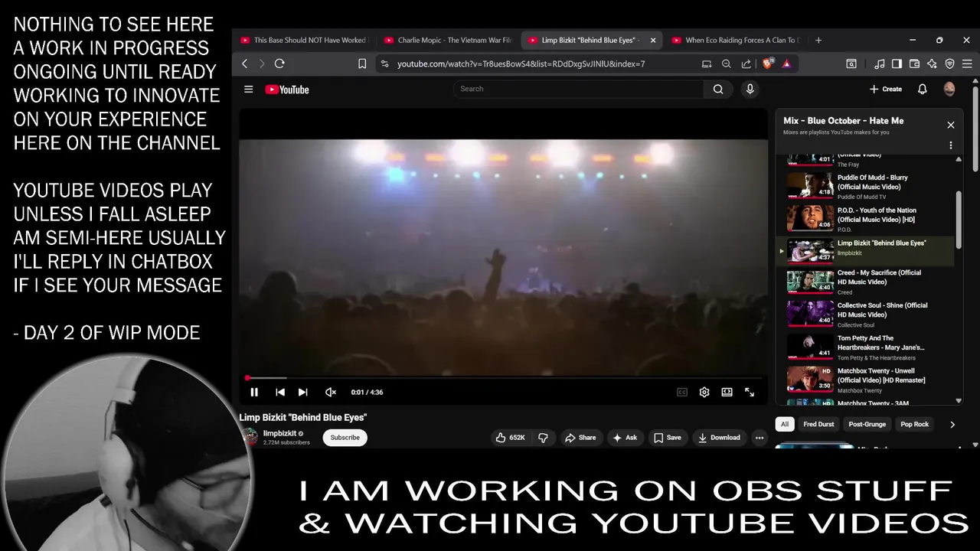Open the Brave playlist music-note icon
The height and width of the screenshot is (551, 980).
click(x=880, y=64)
